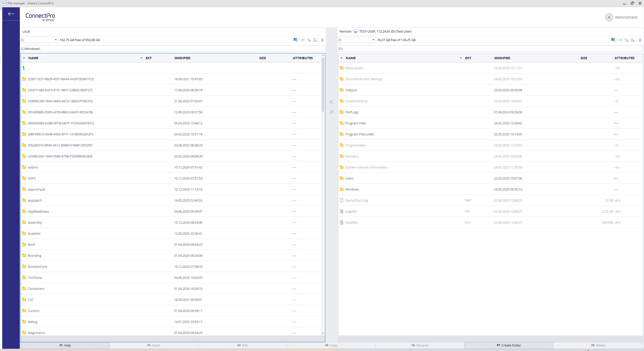
Task: Click the cut scissors icon in the Remote pane
Action: coord(621,40)
